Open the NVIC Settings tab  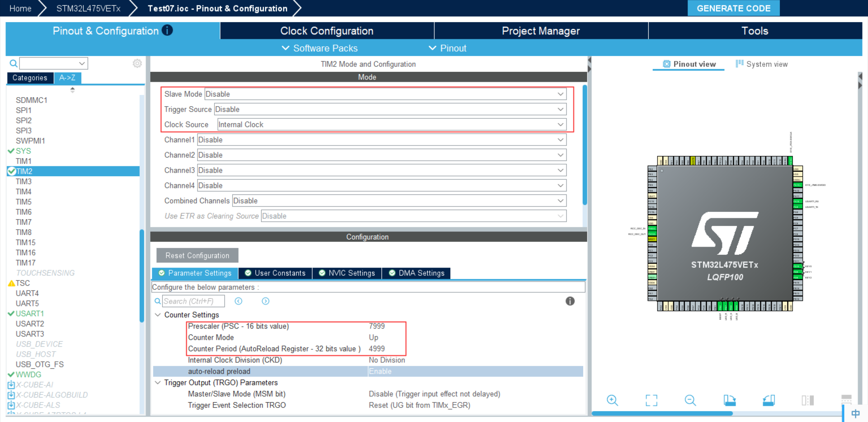tap(347, 273)
